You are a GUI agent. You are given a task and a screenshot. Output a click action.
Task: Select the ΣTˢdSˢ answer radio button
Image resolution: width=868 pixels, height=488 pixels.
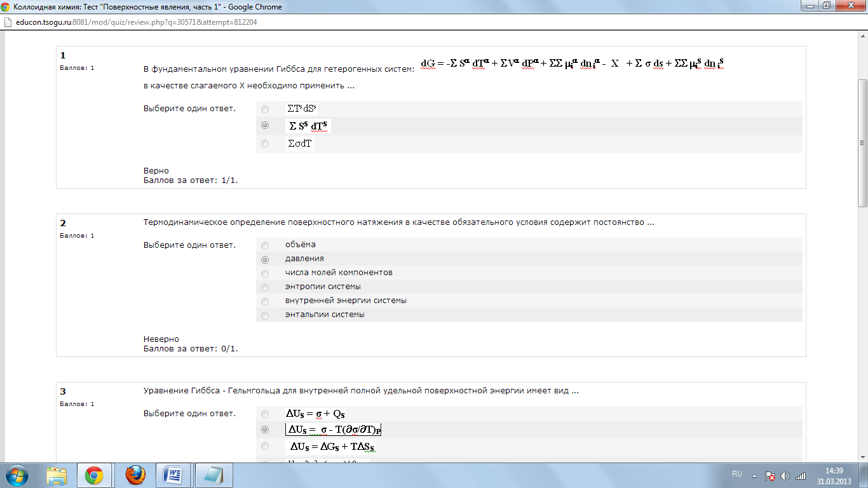(265, 109)
